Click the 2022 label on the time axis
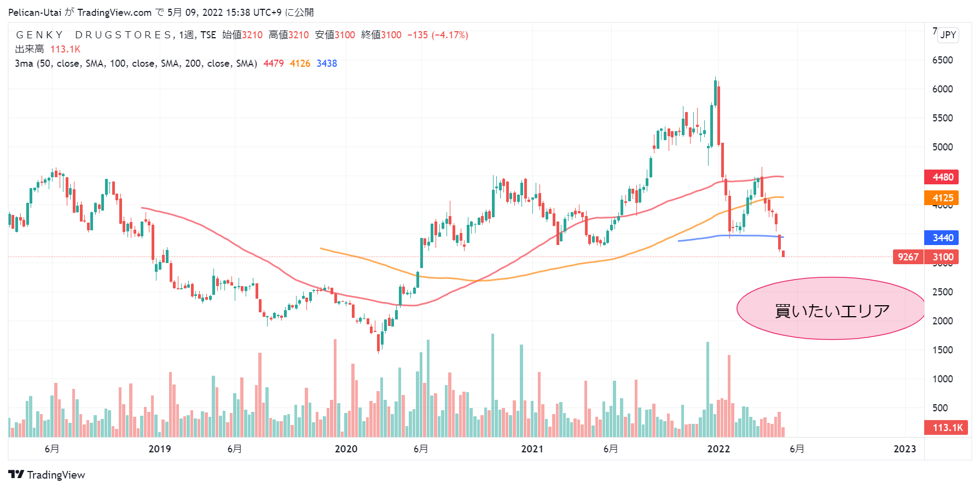This screenshot has height=489, width=980. tap(718, 449)
